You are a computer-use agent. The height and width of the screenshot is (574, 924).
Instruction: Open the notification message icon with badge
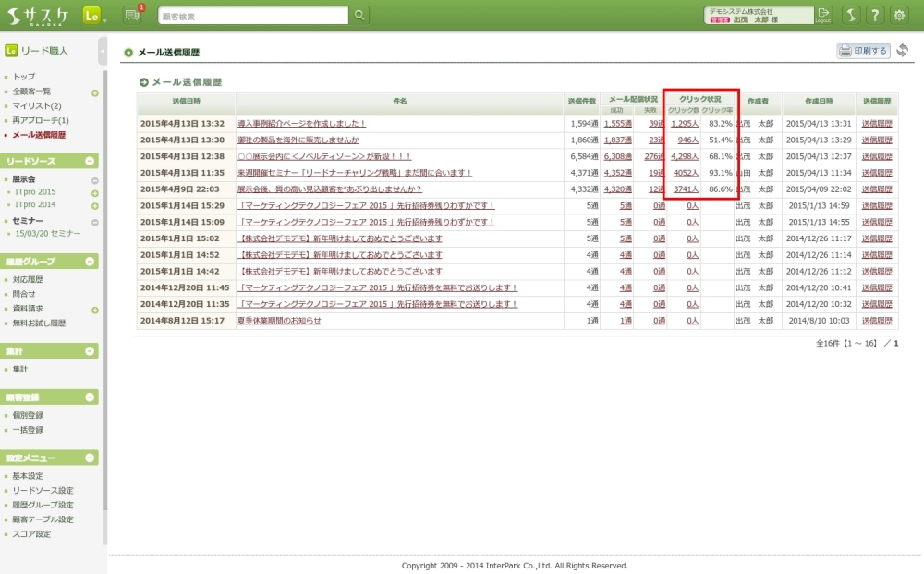tap(132, 15)
